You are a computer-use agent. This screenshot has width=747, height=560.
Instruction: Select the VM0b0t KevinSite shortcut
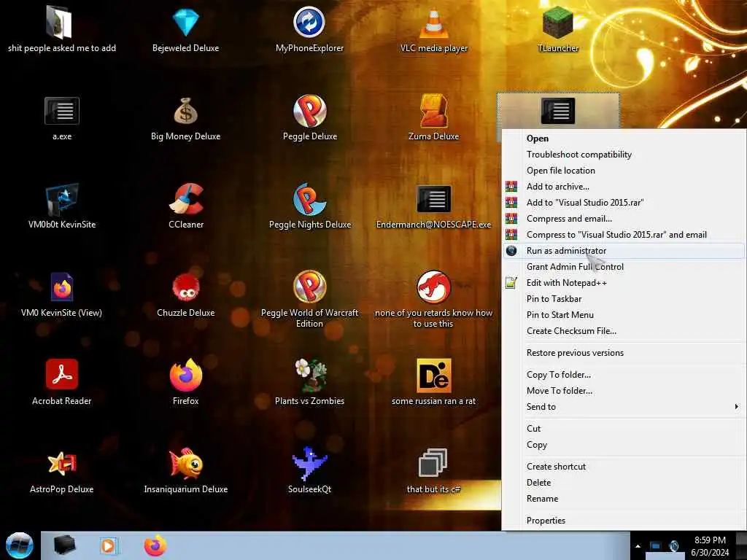[x=61, y=199]
